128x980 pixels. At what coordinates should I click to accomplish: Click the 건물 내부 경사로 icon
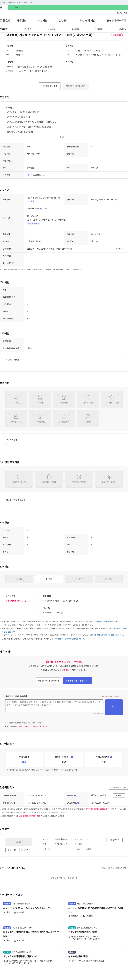[x=109, y=479]
